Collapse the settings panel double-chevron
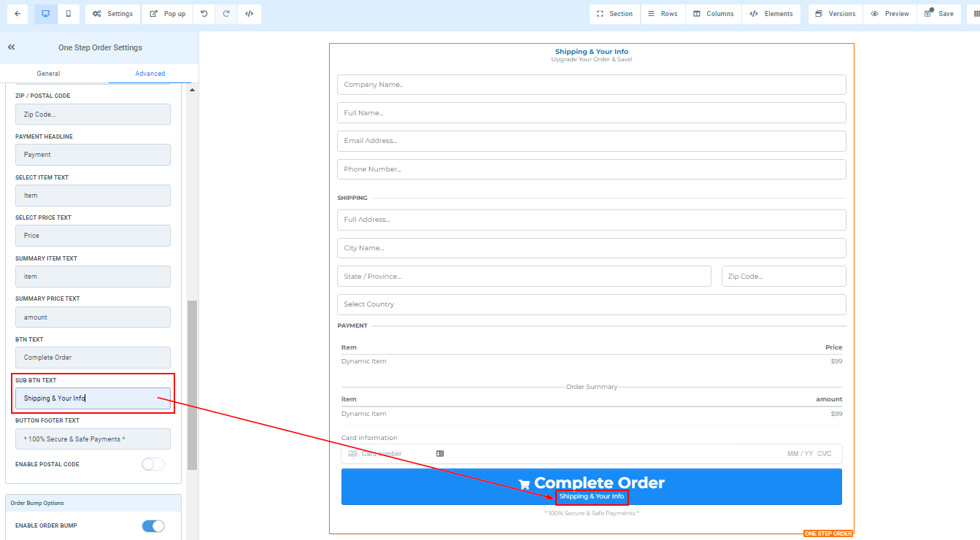 coord(12,47)
